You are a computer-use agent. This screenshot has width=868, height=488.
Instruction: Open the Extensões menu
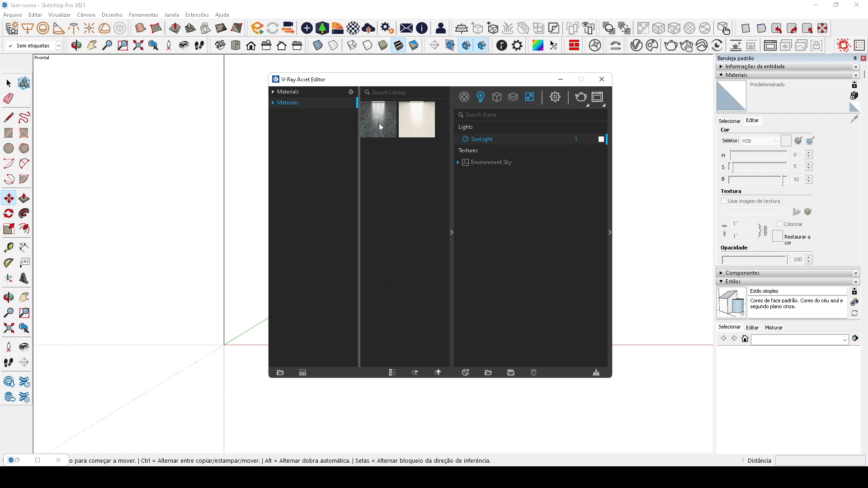pyautogui.click(x=197, y=14)
